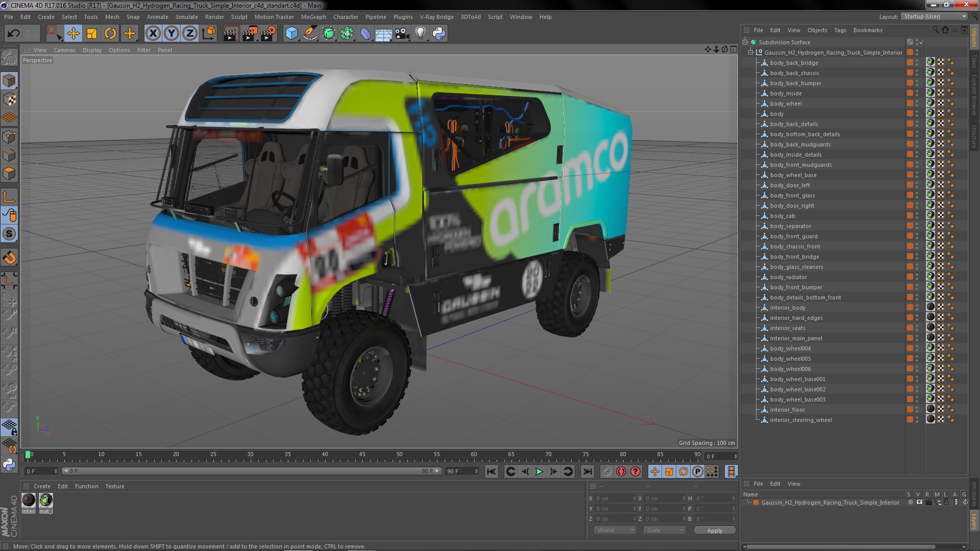The height and width of the screenshot is (551, 980).
Task: Enable Polygons mode in left sidebar
Action: (9, 173)
